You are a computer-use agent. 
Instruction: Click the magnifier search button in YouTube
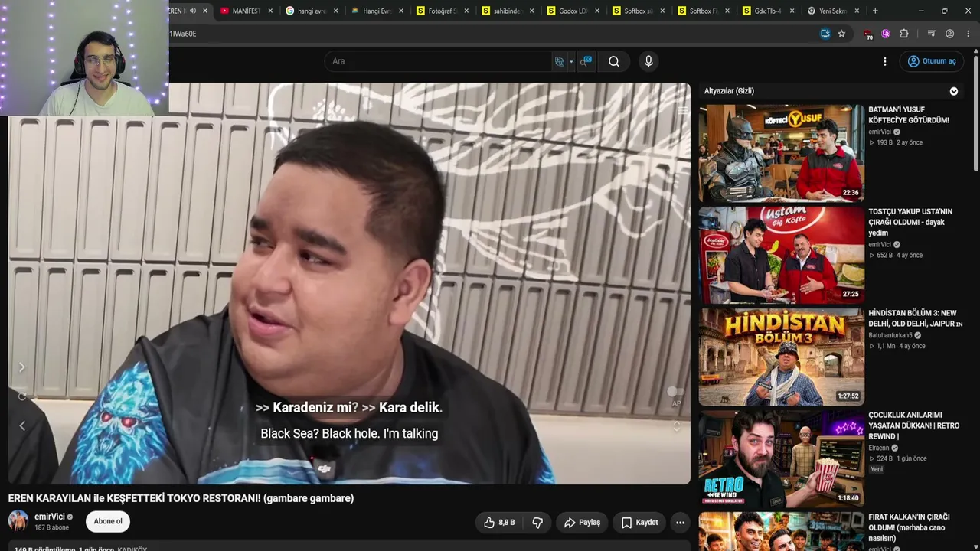click(x=614, y=61)
